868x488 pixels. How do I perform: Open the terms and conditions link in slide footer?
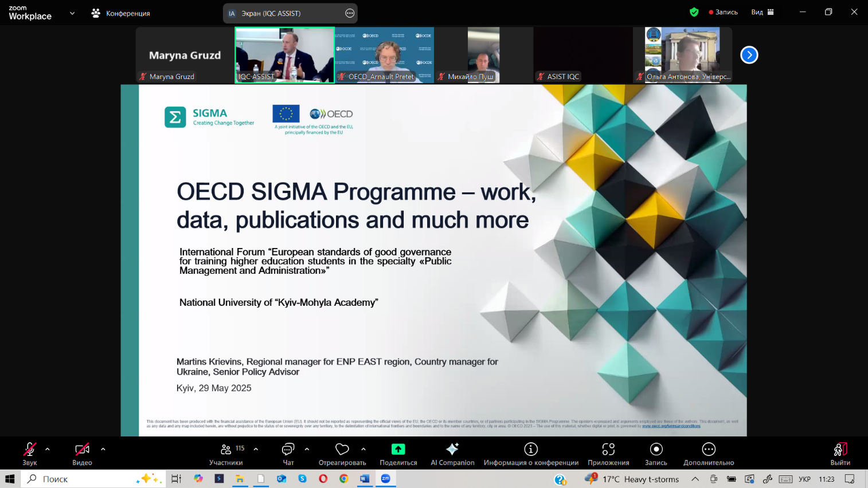[x=671, y=426]
